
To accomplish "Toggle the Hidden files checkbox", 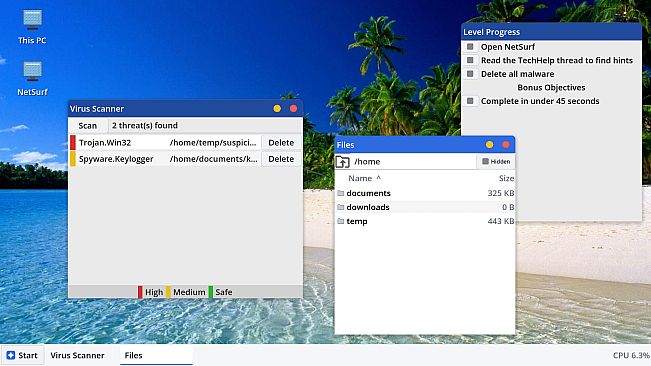I will [496, 161].
